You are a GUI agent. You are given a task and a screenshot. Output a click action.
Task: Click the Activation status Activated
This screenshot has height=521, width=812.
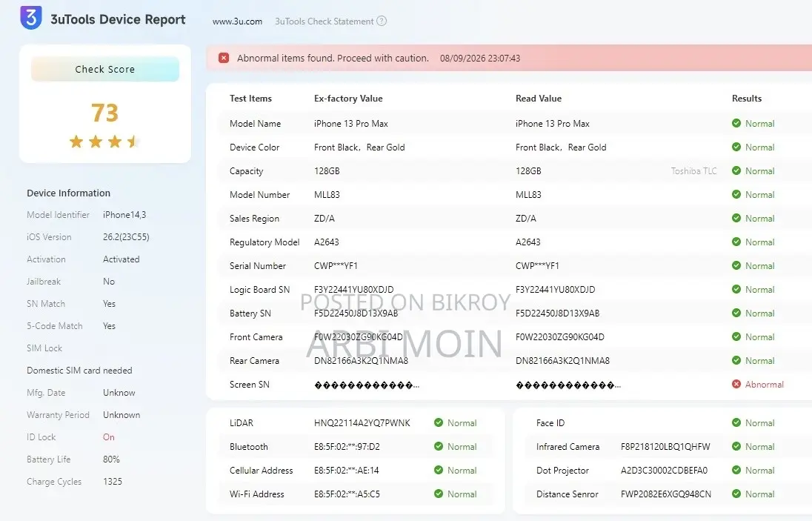tap(122, 259)
